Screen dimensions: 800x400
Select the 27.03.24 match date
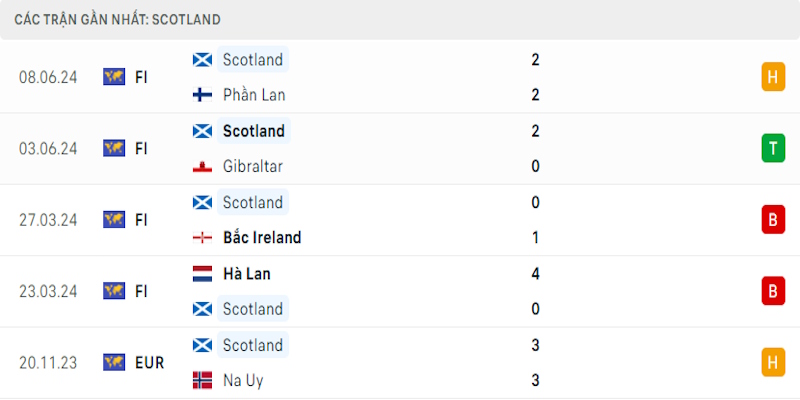point(48,220)
